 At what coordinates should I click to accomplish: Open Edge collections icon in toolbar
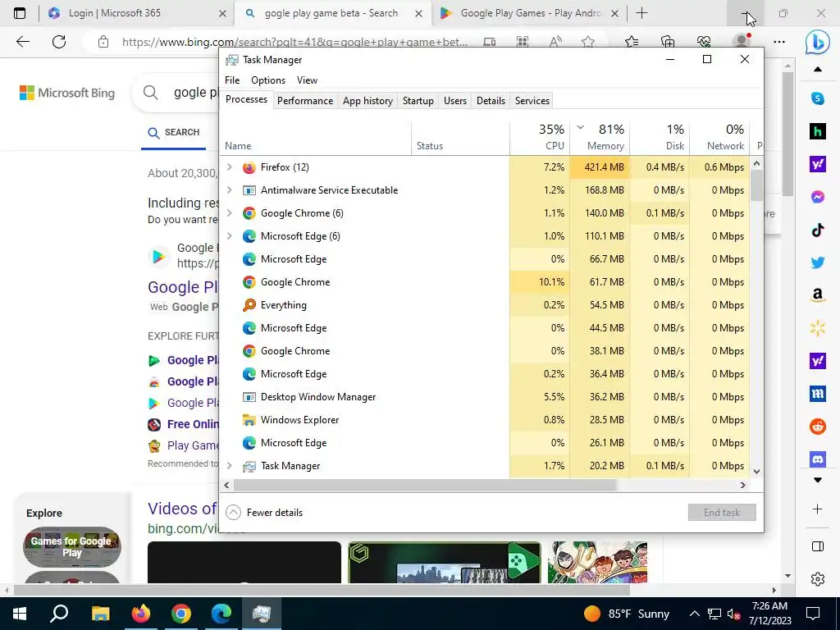click(668, 42)
